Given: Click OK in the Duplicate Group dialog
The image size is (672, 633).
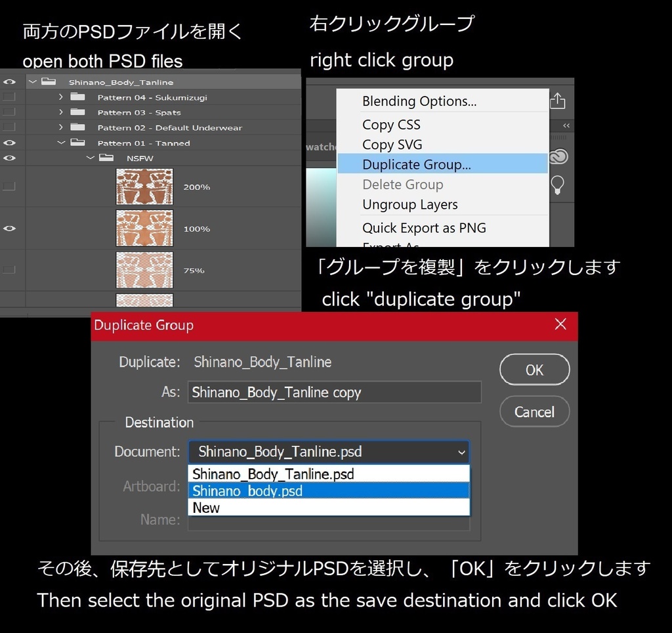Looking at the screenshot, I should pyautogui.click(x=534, y=369).
